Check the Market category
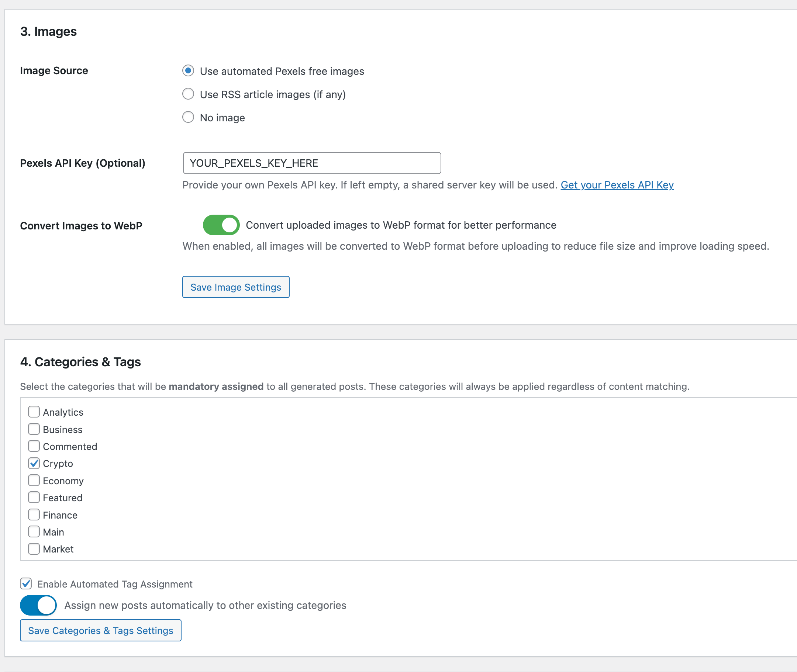This screenshot has height=672, width=797. click(x=34, y=548)
